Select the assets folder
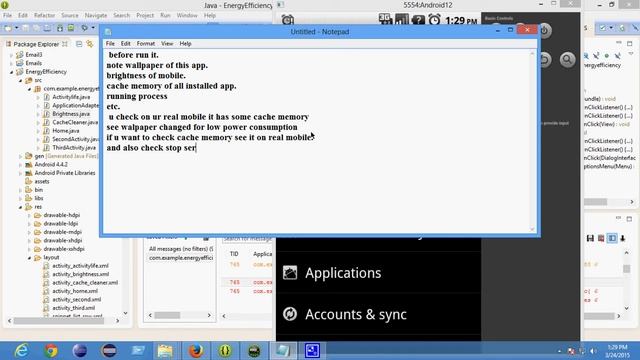The height and width of the screenshot is (360, 640). [42, 182]
